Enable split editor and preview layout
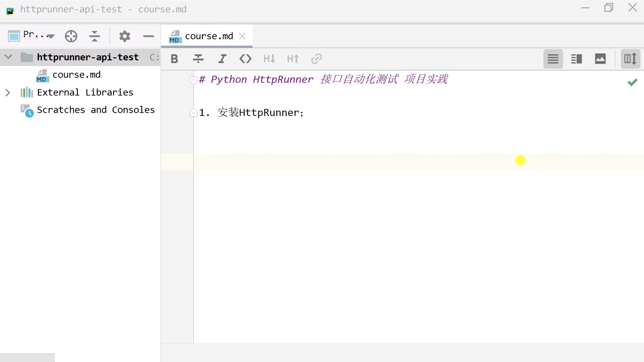 577,59
